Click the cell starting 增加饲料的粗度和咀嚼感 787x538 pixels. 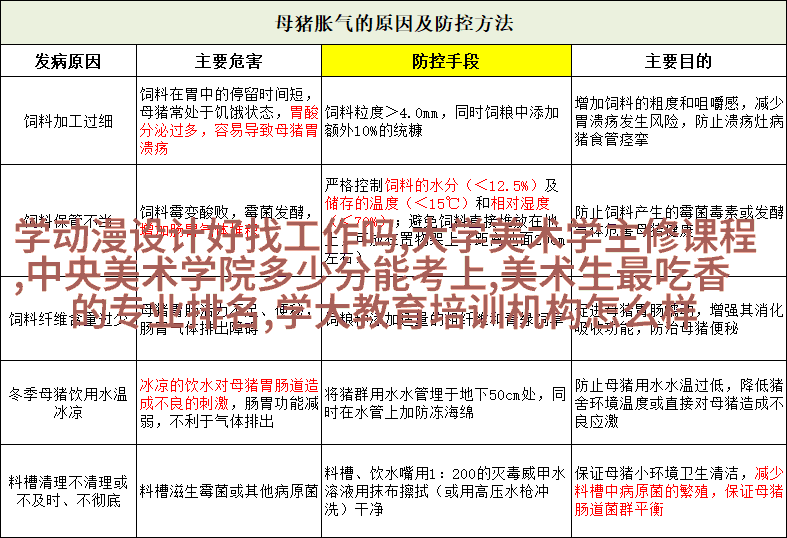679,121
